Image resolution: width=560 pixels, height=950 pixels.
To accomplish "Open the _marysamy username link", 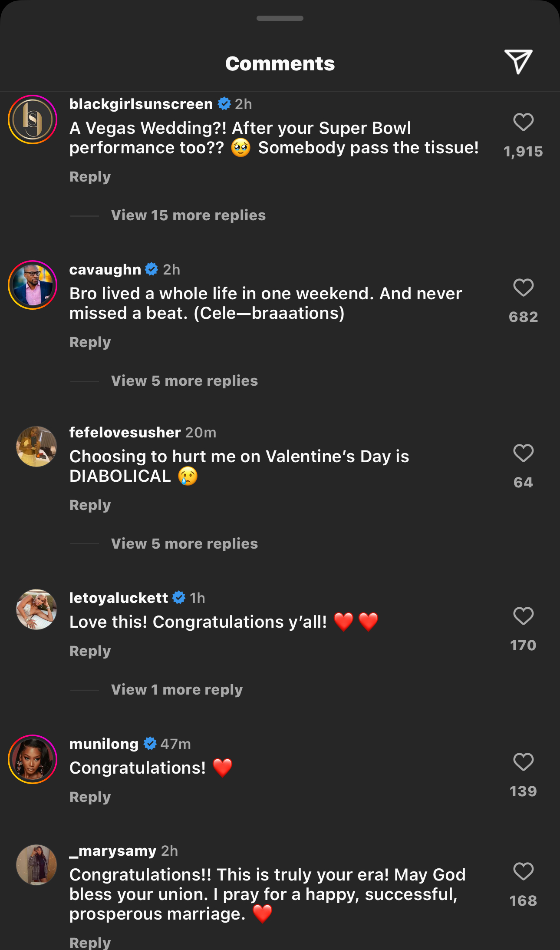I will (x=113, y=851).
